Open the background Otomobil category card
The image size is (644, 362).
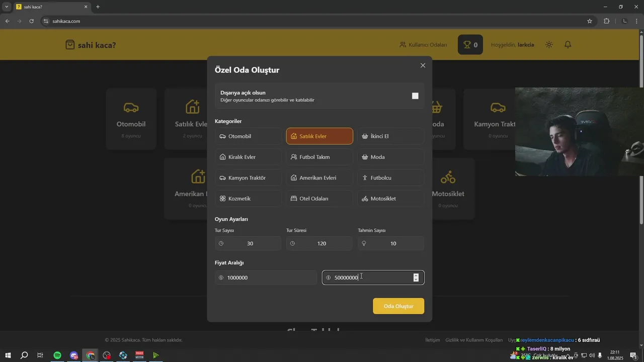(x=131, y=119)
